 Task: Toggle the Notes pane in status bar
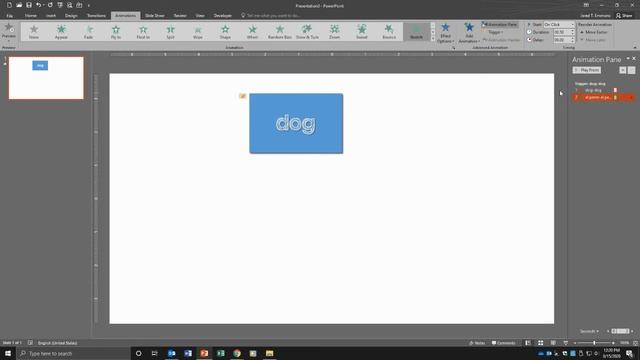[477, 343]
